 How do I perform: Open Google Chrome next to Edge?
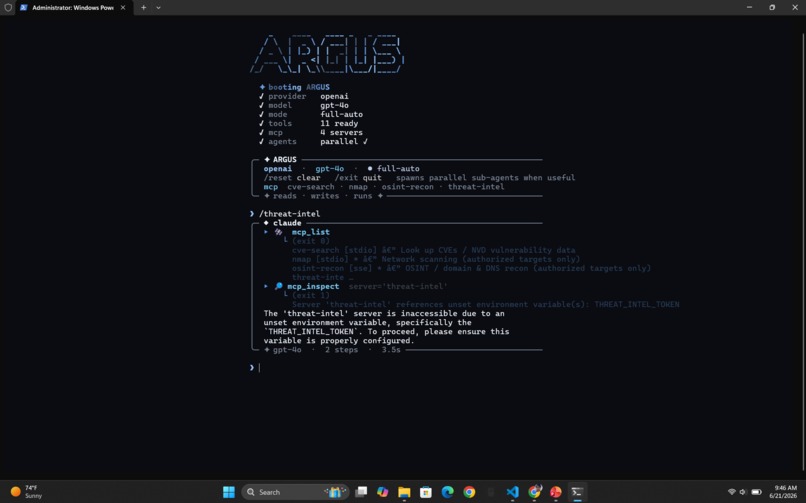(x=469, y=492)
